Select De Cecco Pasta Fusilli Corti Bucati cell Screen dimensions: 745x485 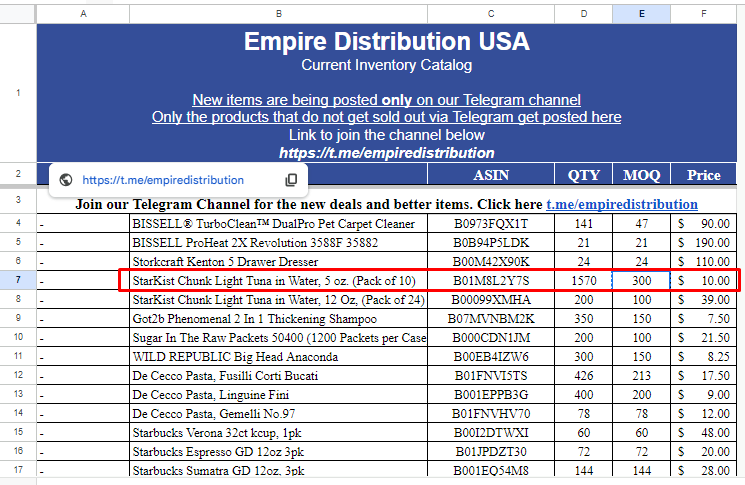(278, 375)
